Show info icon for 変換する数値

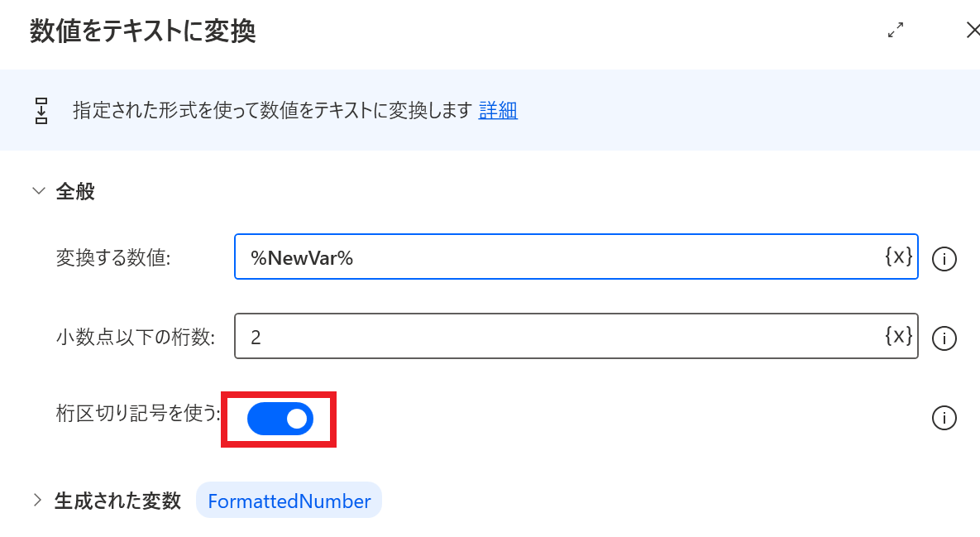944,259
